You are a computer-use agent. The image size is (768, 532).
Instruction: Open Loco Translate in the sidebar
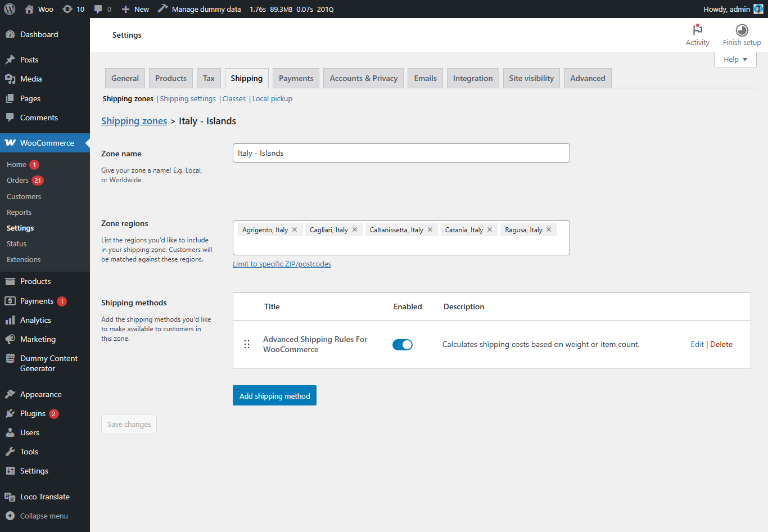point(45,497)
